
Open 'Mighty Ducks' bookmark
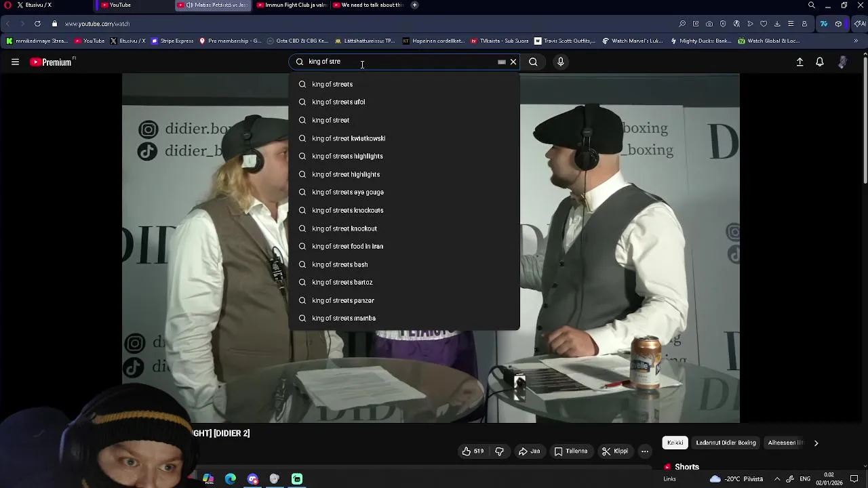[701, 41]
